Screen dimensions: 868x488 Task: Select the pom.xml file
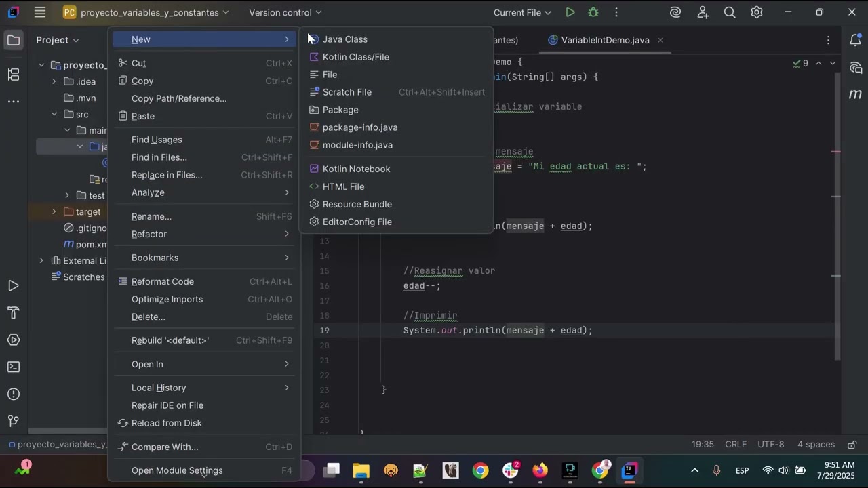coord(85,244)
